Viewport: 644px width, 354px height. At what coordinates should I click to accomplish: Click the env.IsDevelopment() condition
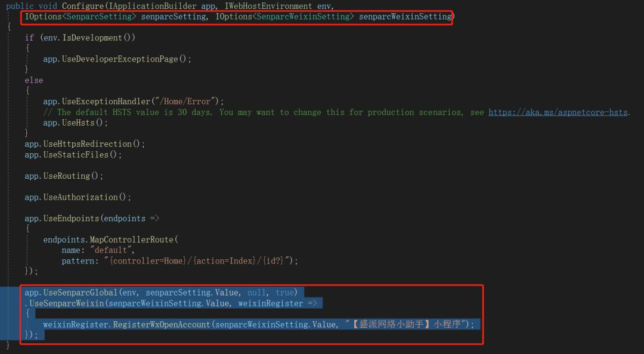pyautogui.click(x=89, y=38)
